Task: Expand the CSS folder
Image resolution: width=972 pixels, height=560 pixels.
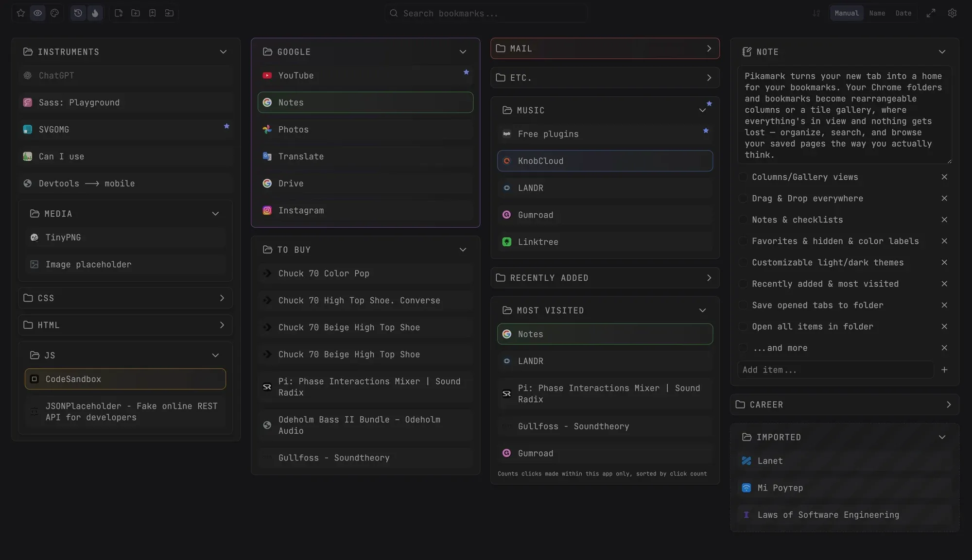Action: (125, 298)
